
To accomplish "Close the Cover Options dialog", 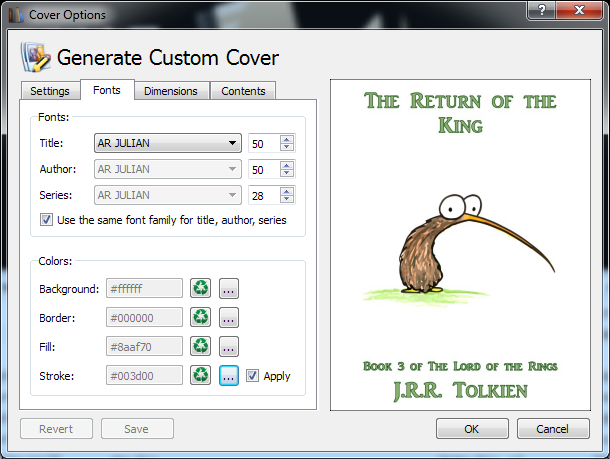I will [x=579, y=10].
